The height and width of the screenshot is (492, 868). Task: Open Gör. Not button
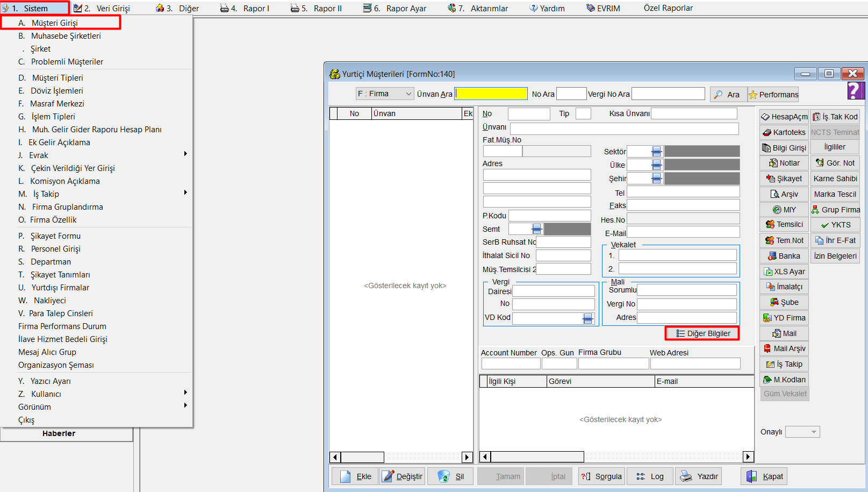[835, 163]
